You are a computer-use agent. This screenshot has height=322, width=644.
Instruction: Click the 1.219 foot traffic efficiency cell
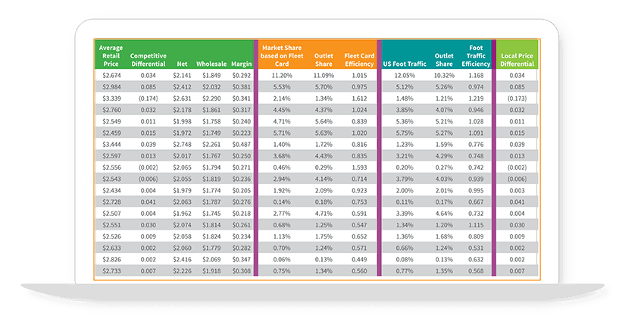(x=476, y=98)
